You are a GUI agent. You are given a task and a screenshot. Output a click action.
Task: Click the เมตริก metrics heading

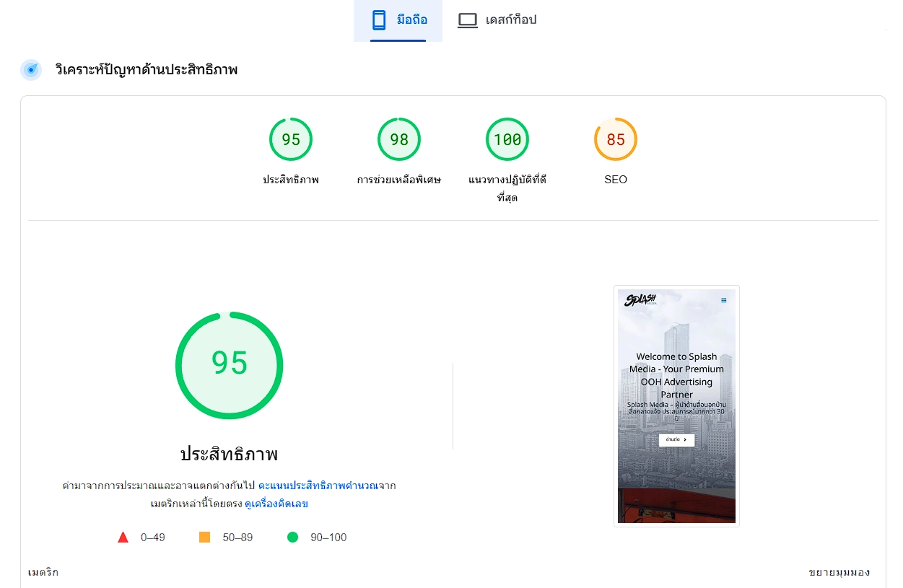click(x=43, y=572)
